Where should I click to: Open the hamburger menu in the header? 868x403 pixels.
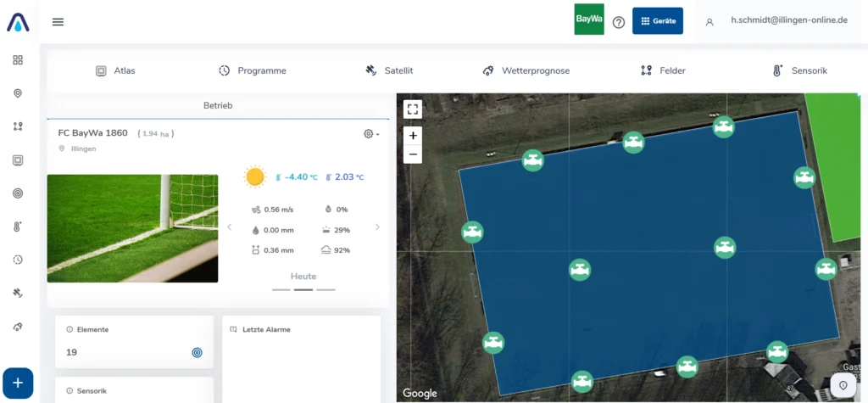coord(58,22)
